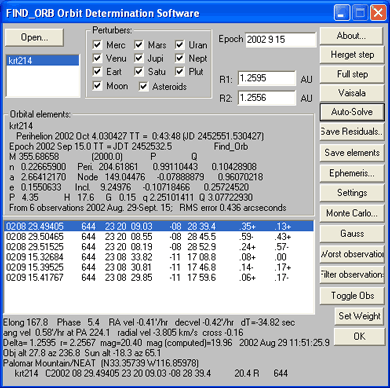Click the Set Weight button
Screen dimensions: 390x388
[x=359, y=316]
